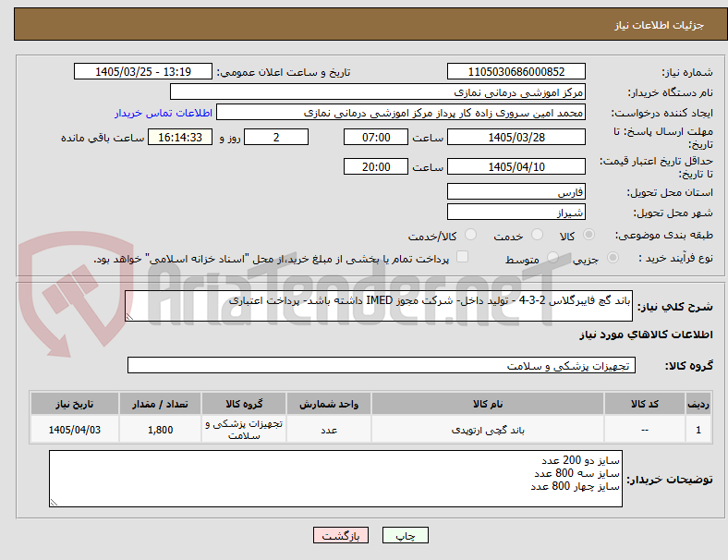728x560 pixels.
Task: Click the تاریخ نیاز column header
Action: click(74, 404)
